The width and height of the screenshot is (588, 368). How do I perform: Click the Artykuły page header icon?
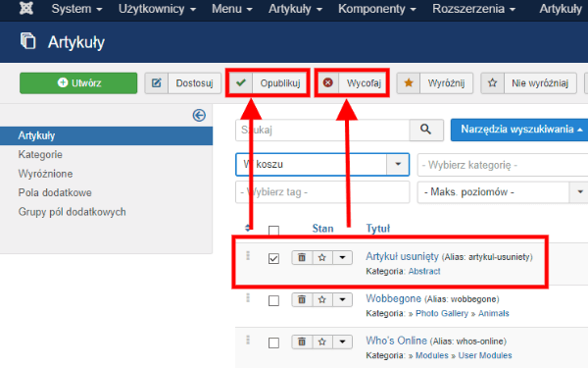click(27, 41)
